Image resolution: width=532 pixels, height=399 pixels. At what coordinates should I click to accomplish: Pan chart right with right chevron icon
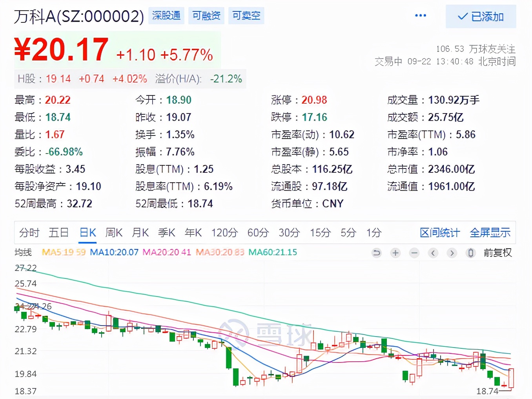click(x=452, y=253)
